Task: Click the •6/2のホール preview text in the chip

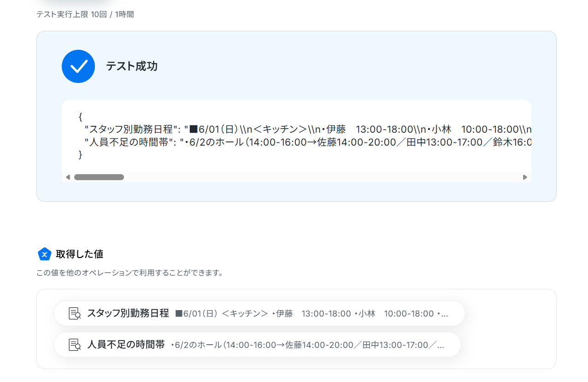Action: pos(307,345)
